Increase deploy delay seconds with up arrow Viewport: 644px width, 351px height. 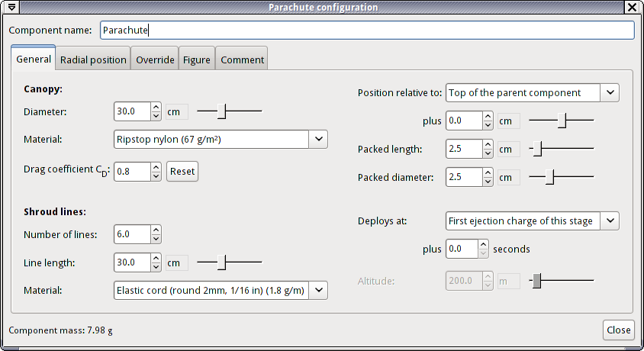(x=482, y=244)
